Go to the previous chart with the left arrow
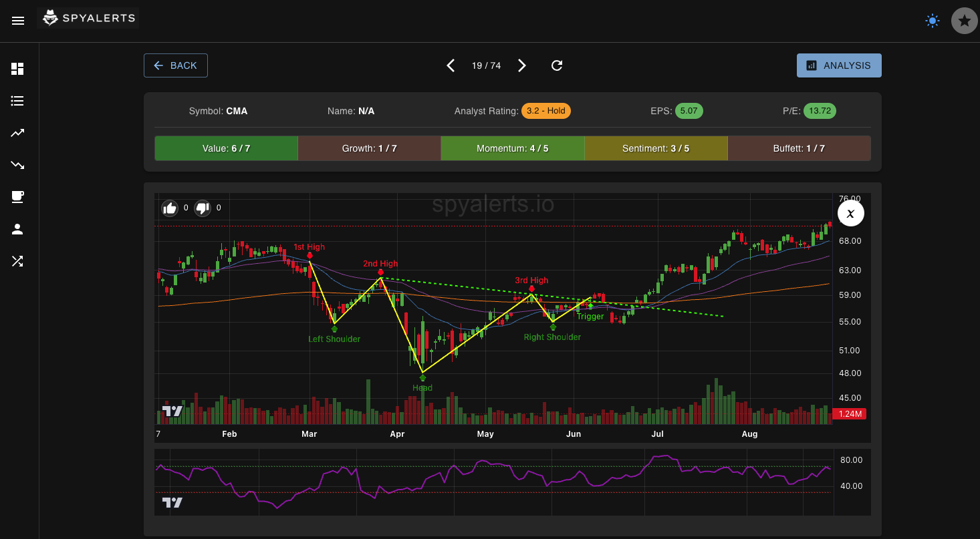Viewport: 980px width, 539px height. tap(451, 65)
